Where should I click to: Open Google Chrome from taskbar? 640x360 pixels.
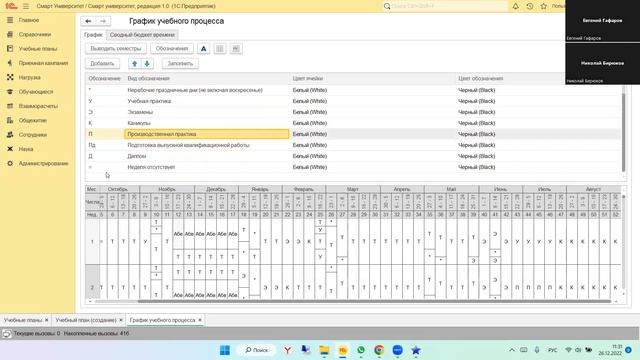click(x=379, y=350)
